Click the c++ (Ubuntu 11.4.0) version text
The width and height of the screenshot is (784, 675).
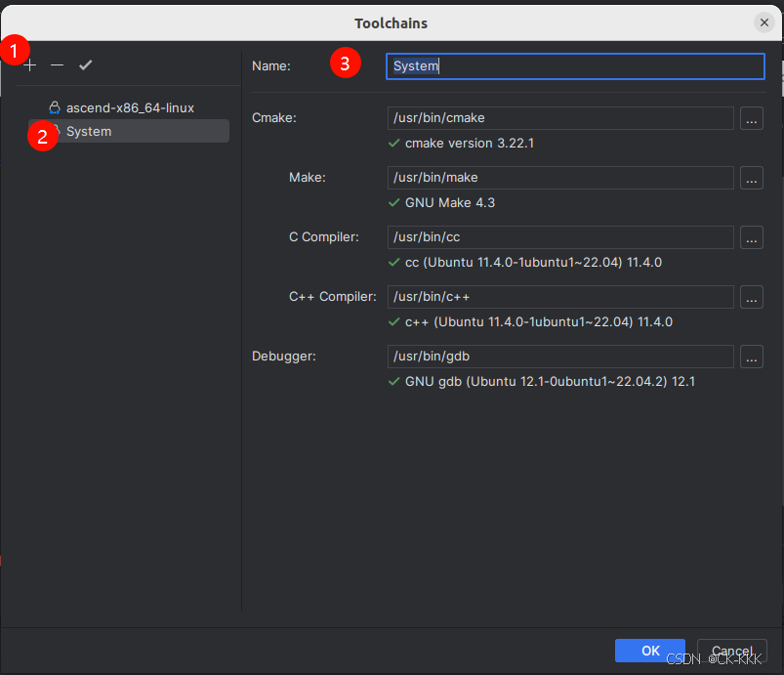click(539, 321)
